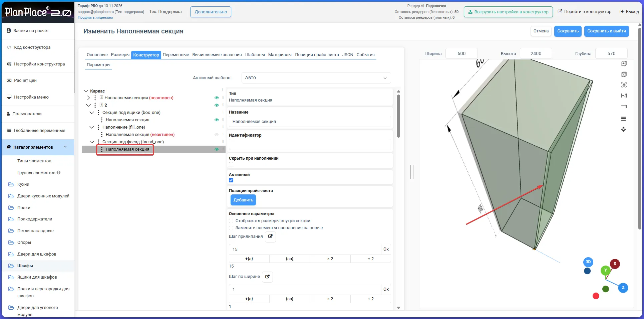
Task: Open three-dot menu for Наполнение (fill_one) row
Action: 223,127
